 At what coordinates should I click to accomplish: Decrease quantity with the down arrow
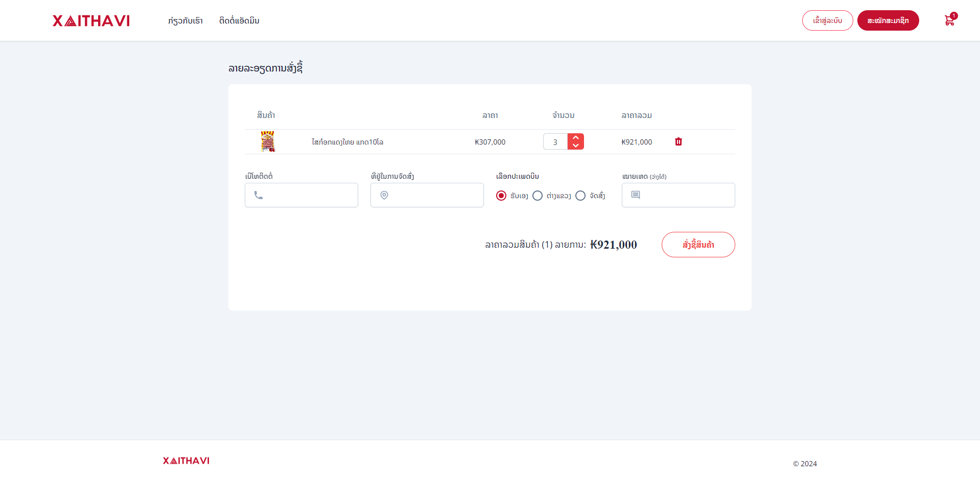(576, 146)
